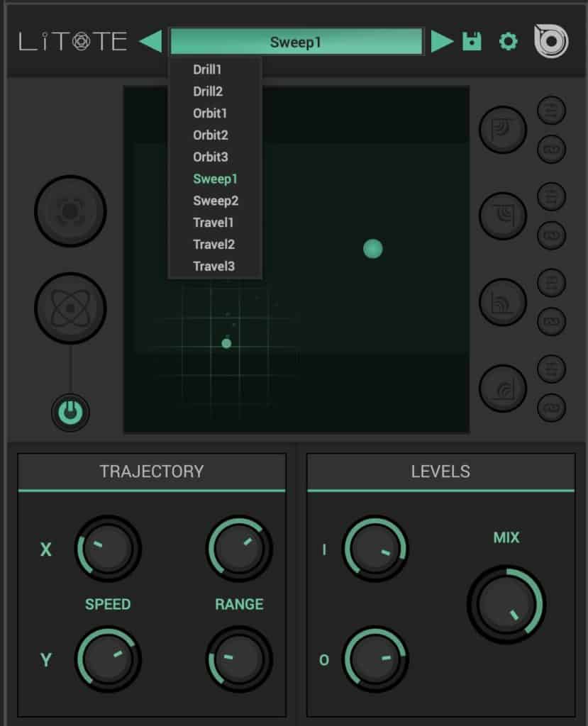Save preset using the floppy disk icon
The image size is (588, 726).
click(472, 42)
